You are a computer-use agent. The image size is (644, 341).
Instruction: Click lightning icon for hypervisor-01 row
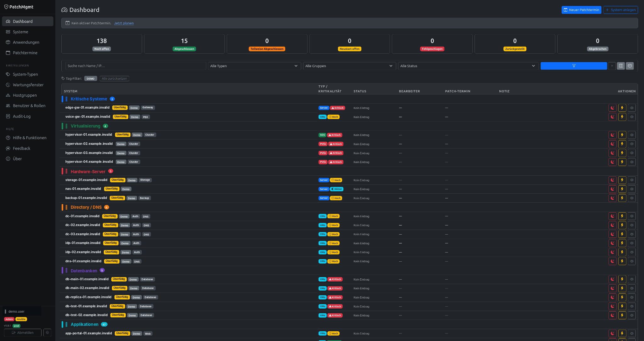(x=622, y=135)
